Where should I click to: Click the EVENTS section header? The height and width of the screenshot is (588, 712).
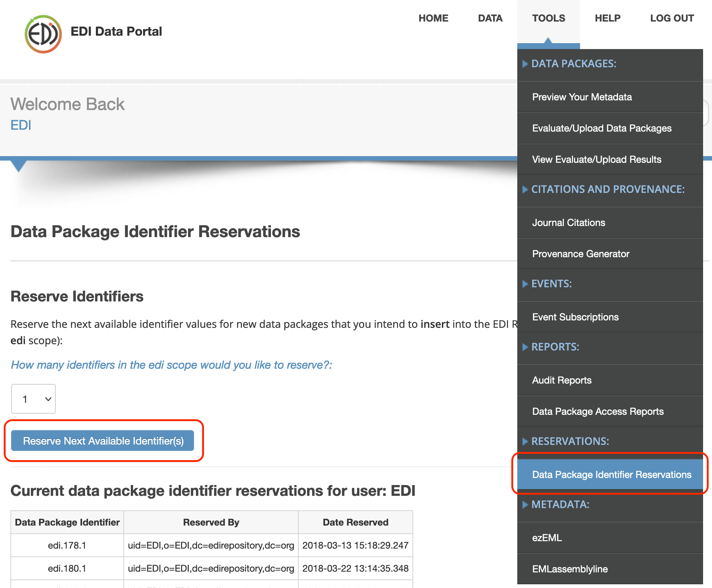coord(551,284)
